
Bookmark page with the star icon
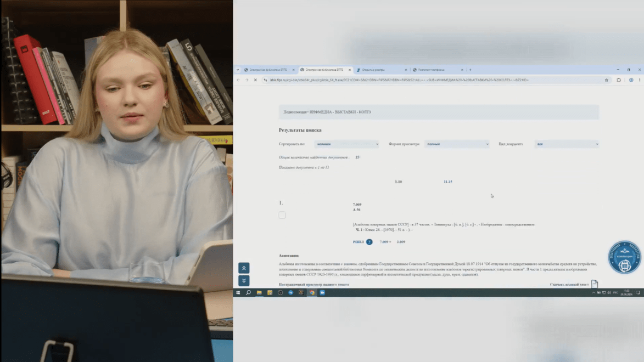pos(607,80)
